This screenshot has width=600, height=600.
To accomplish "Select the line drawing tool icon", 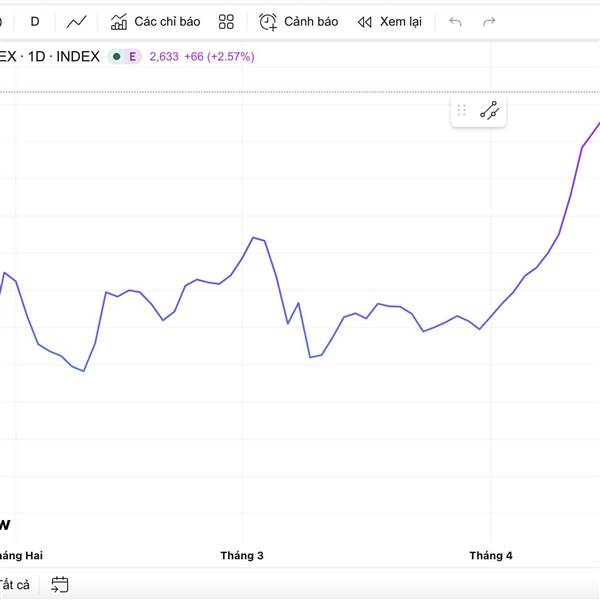I will coord(489,111).
